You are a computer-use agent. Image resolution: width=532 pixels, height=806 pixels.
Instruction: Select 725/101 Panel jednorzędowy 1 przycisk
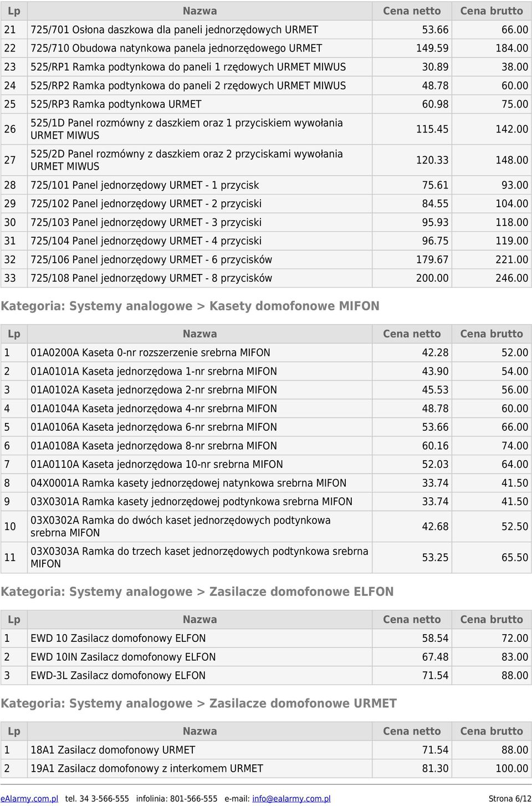(145, 185)
